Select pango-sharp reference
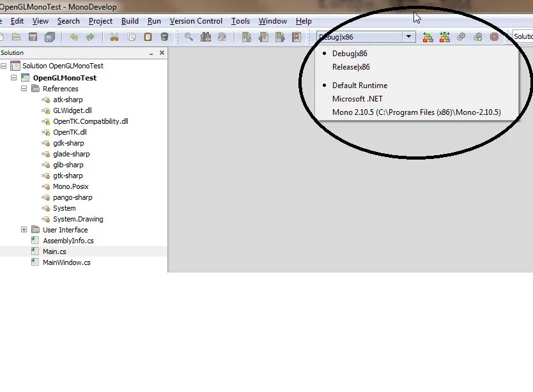This screenshot has width=533, height=392. click(72, 197)
